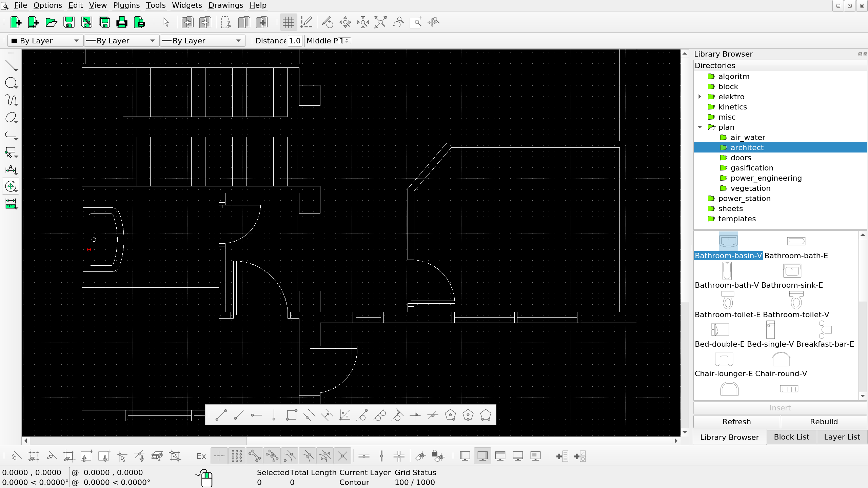Viewport: 868px width, 488px height.
Task: Click the Print icon in toolbar
Action: pos(122,22)
